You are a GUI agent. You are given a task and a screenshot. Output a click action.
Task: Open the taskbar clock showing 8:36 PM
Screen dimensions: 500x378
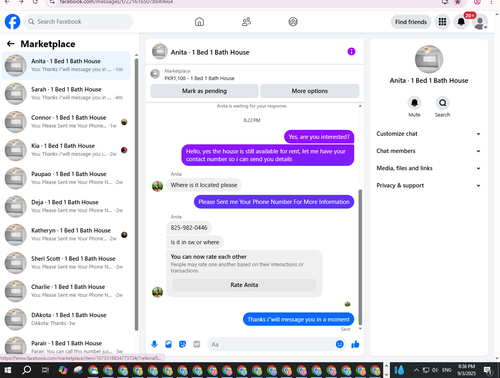point(466,370)
